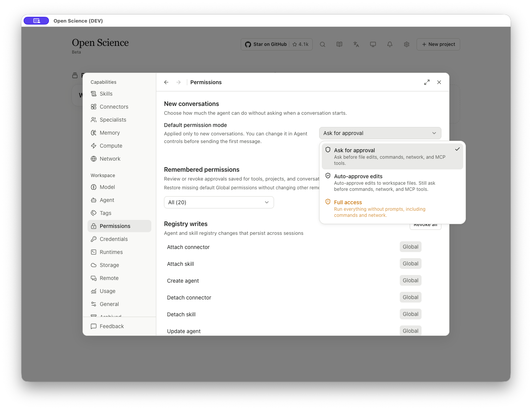Click Global badge for Detach skill
Viewport: 532px width, 410px height.
coord(410,314)
